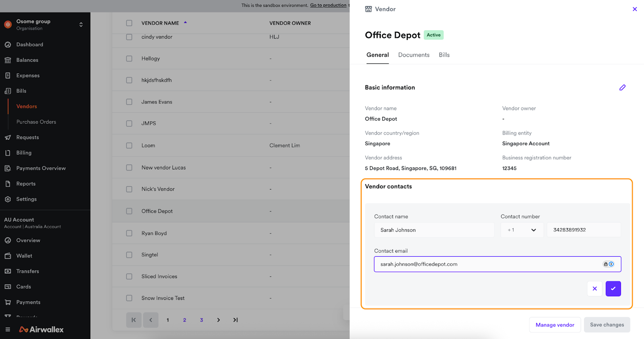
Task: Click the contact phone number field
Action: [584, 230]
